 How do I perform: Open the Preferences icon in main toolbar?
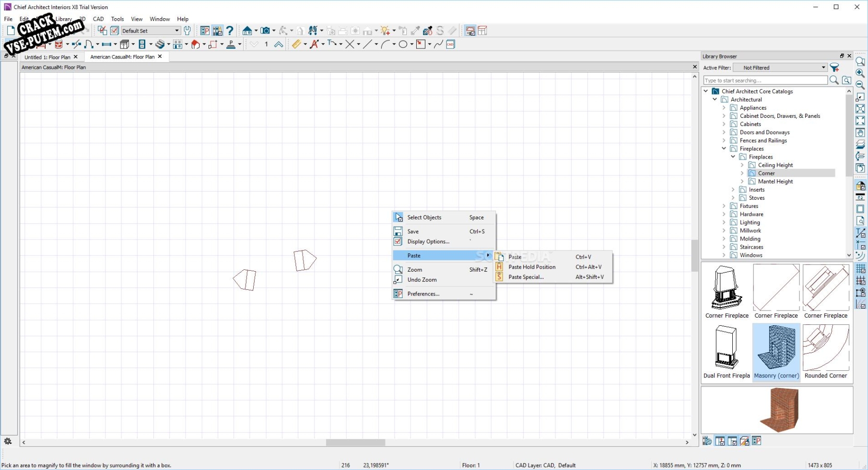205,31
